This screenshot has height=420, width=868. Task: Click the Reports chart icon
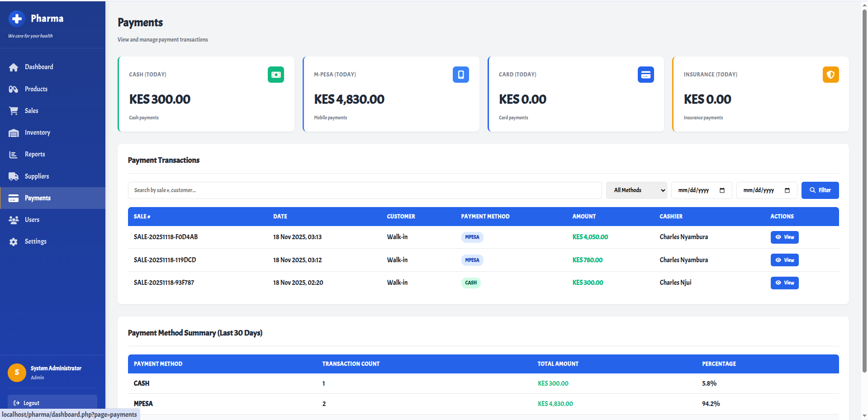point(14,154)
